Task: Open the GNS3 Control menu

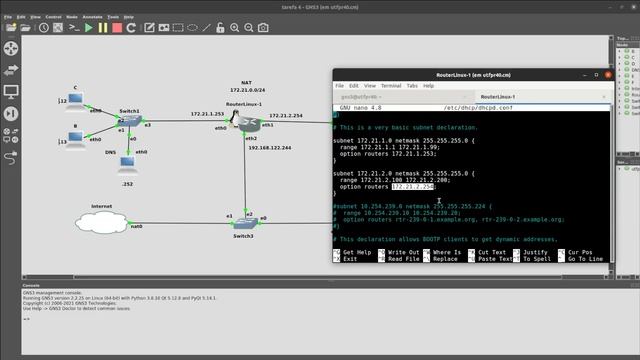Action: (x=53, y=17)
